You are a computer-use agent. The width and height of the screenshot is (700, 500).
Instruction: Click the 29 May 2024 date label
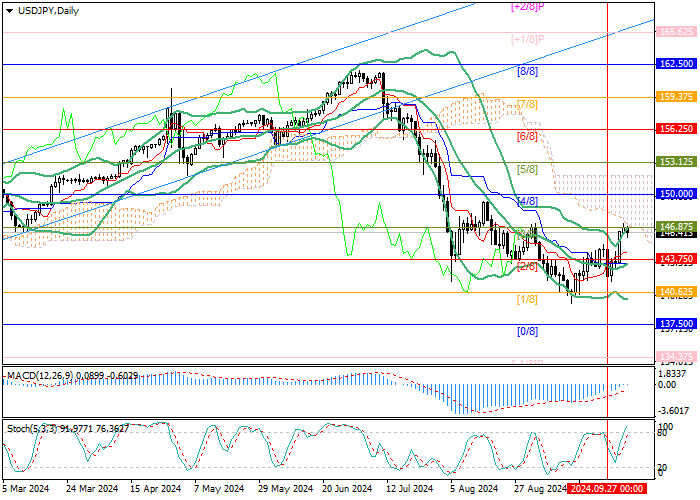pos(284,488)
